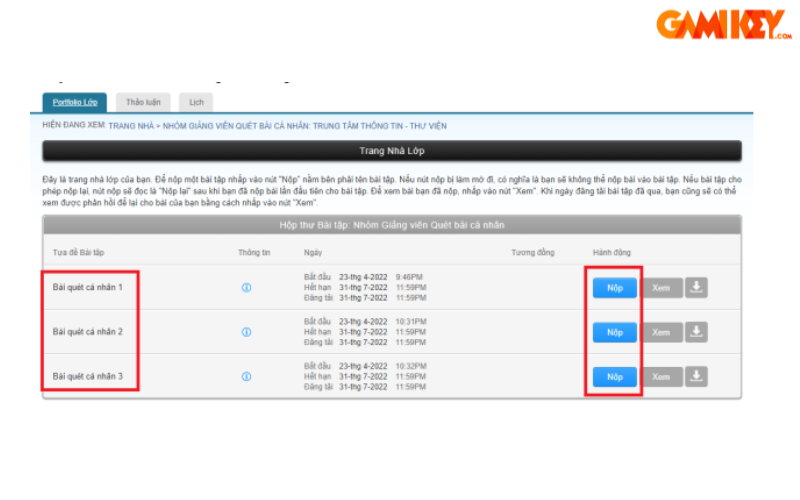Image resolution: width=800 pixels, height=500 pixels.
Task: Select the Bài quét cá nhân 2 title
Action: pos(88,332)
